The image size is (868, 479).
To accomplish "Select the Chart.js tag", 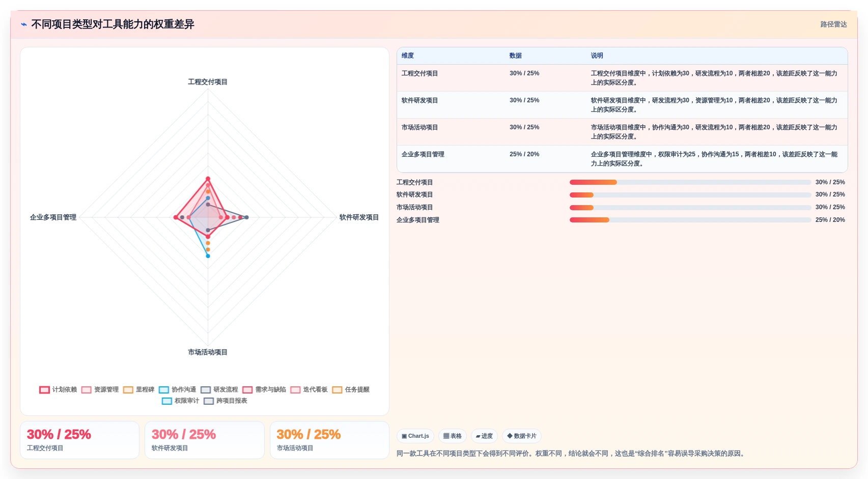I will [415, 436].
